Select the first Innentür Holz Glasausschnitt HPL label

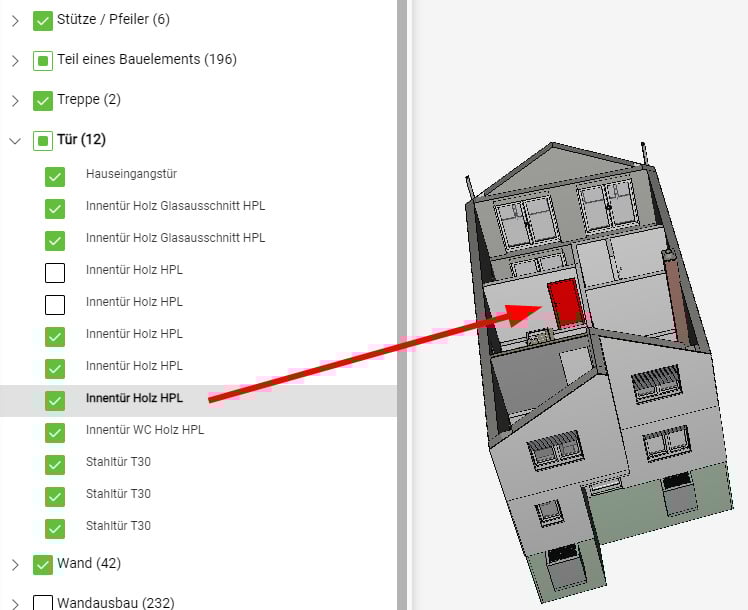click(x=175, y=206)
